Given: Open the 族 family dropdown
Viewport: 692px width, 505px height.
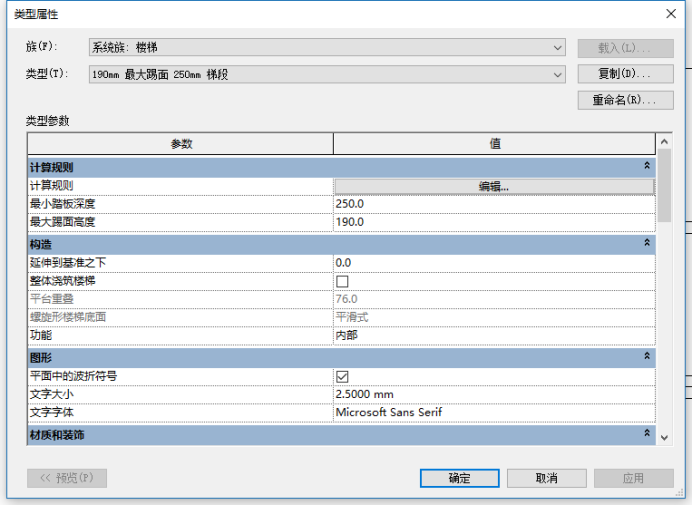Looking at the screenshot, I should [x=327, y=47].
